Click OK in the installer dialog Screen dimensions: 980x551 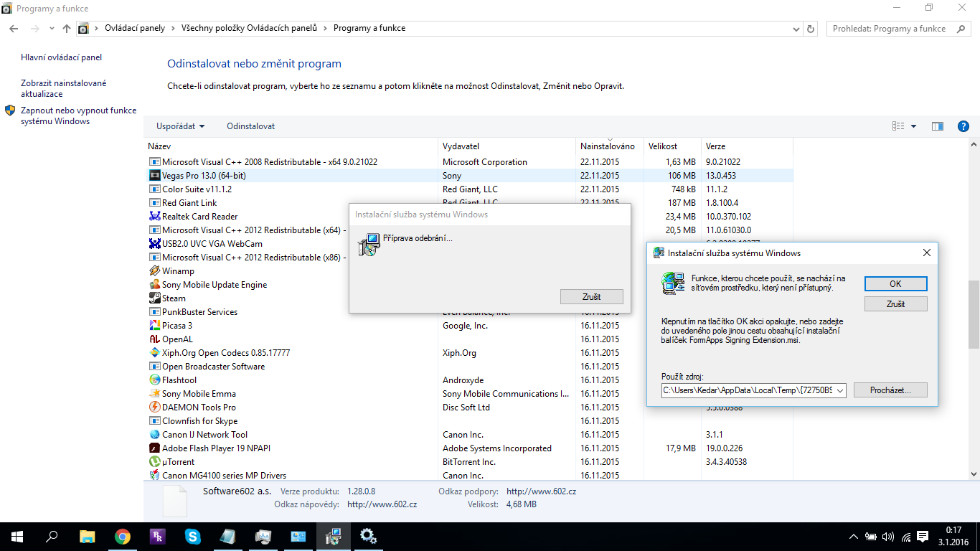[895, 283]
